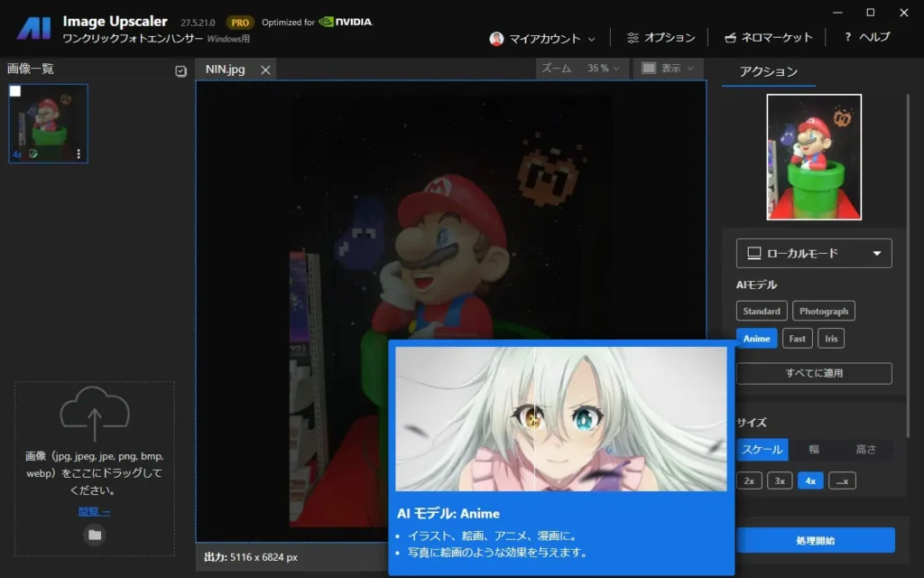The height and width of the screenshot is (578, 924).
Task: Click the help question mark (ヘルプ)
Action: (x=847, y=38)
